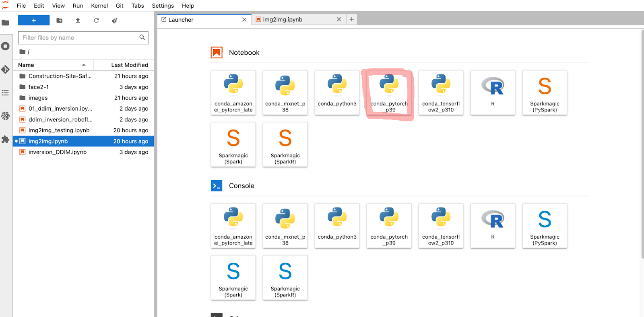The image size is (644, 317).
Task: Add a new launcher tab
Action: 351,19
